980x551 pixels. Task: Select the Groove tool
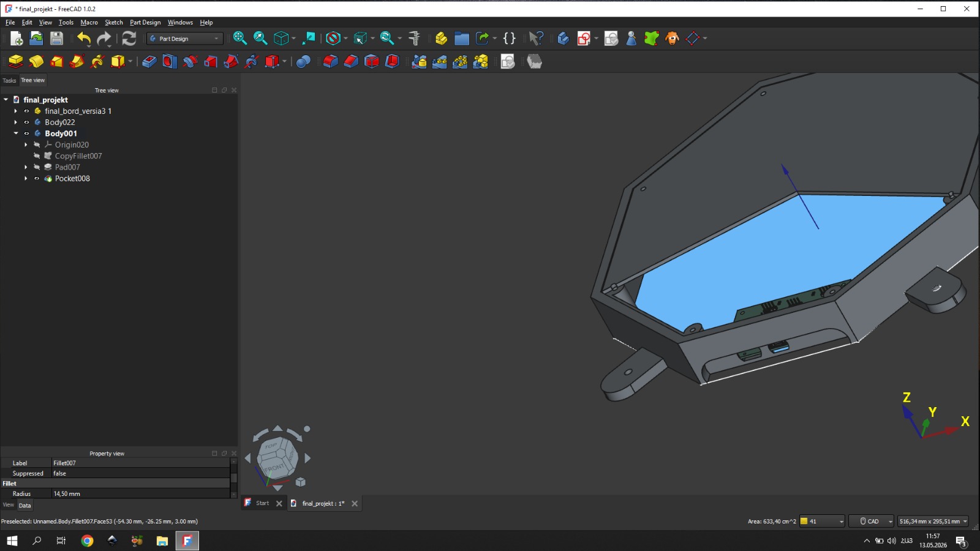click(190, 61)
